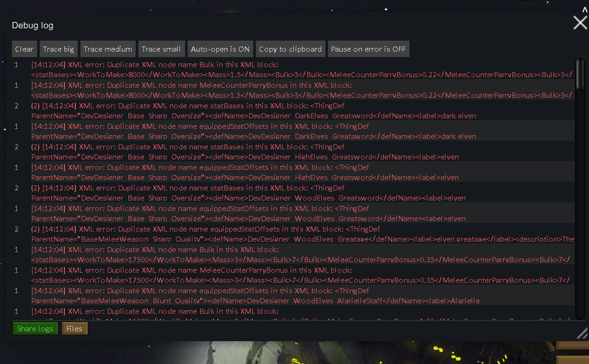Select the statBases error for HighElves Greatsword

pyautogui.click(x=293, y=152)
